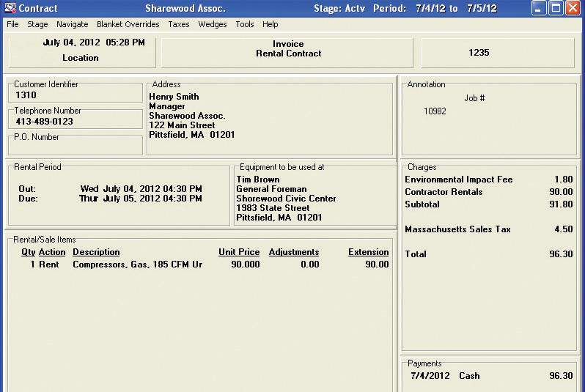Screen dimensions: 585x392
Task: Click Tim Brown in equipment location
Action: pos(258,180)
